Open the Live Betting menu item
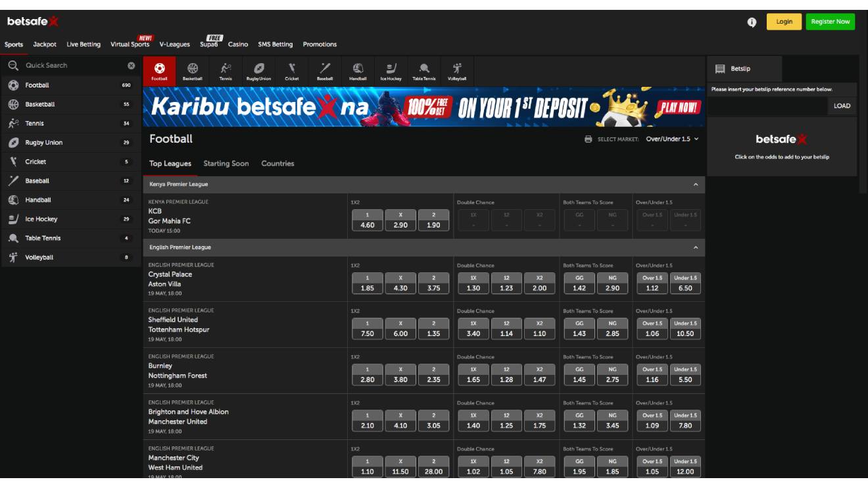The width and height of the screenshot is (868, 488). (84, 45)
